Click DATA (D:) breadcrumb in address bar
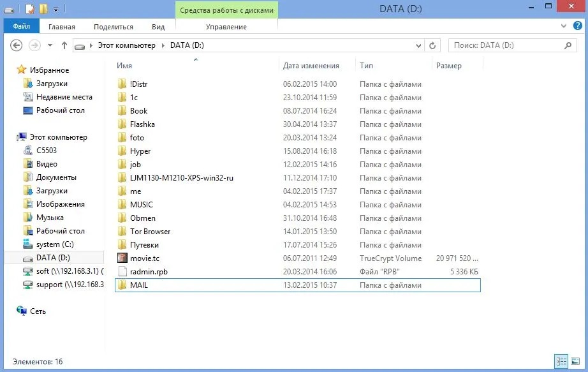The width and height of the screenshot is (588, 372). click(x=187, y=45)
